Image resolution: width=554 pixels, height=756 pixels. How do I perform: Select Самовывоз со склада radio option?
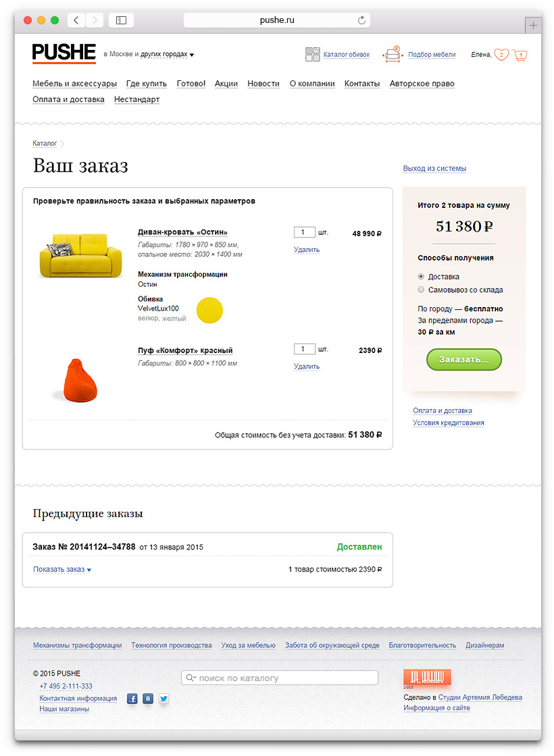pos(422,290)
